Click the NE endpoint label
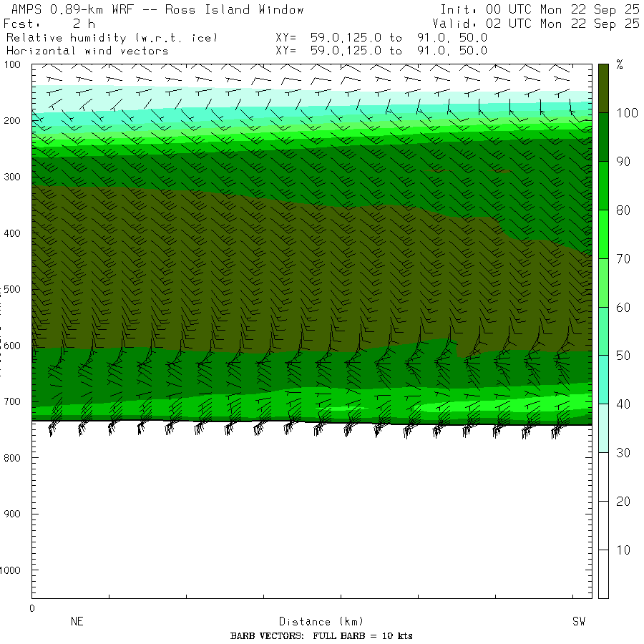 77,621
